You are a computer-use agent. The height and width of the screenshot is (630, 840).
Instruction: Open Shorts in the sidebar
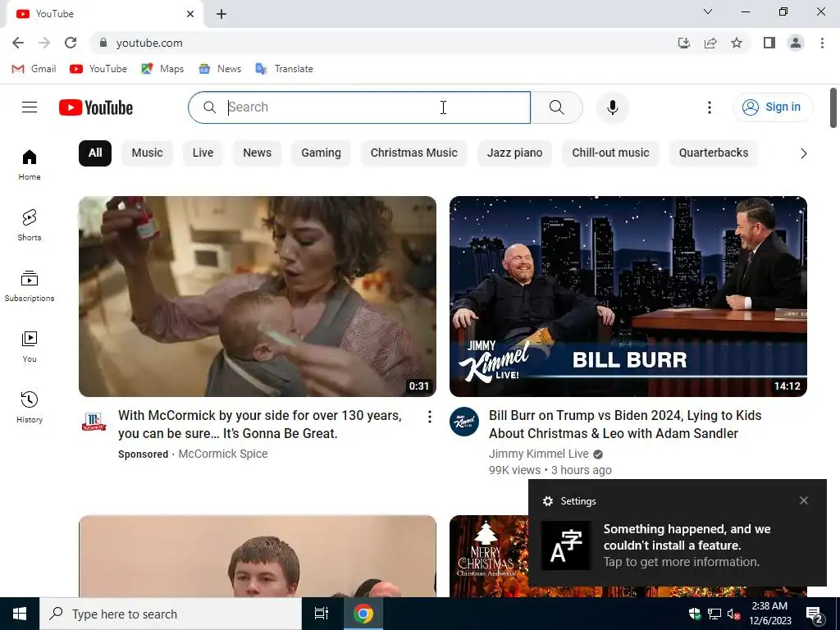click(30, 225)
